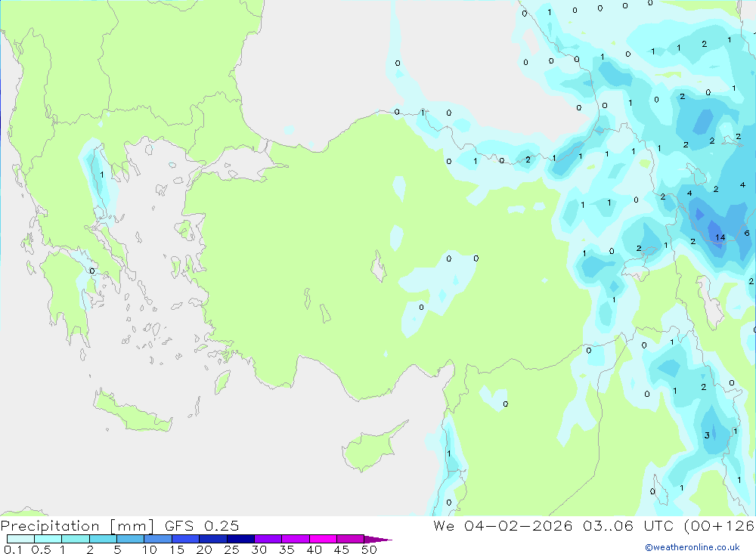
Task: Click the '0.1' legend scale label
Action: (x=14, y=549)
